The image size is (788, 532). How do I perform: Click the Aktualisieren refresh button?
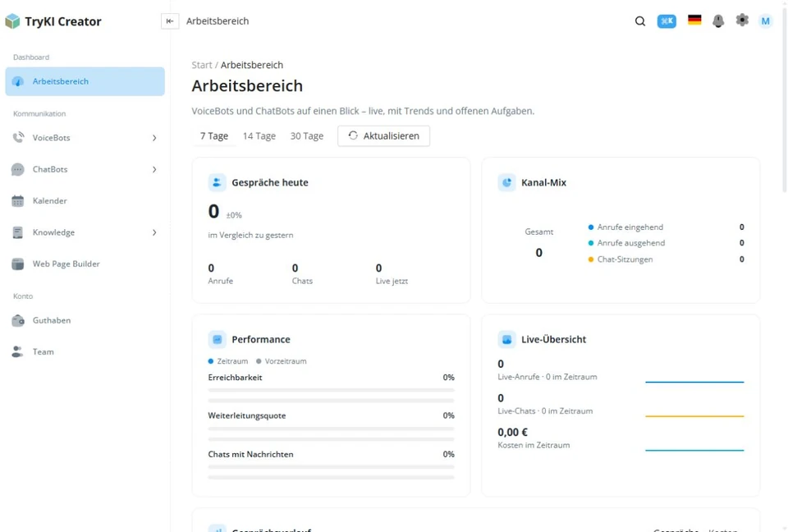[383, 135]
